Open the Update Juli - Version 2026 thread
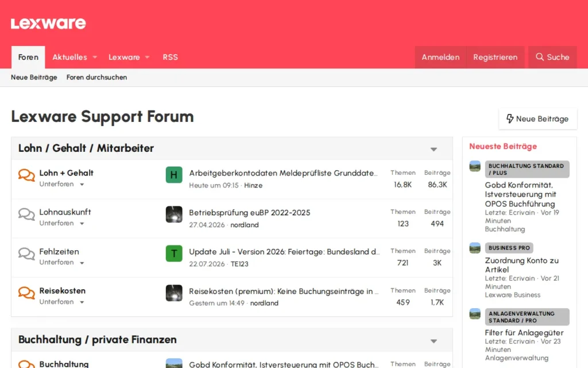588x368 pixels. tap(284, 252)
